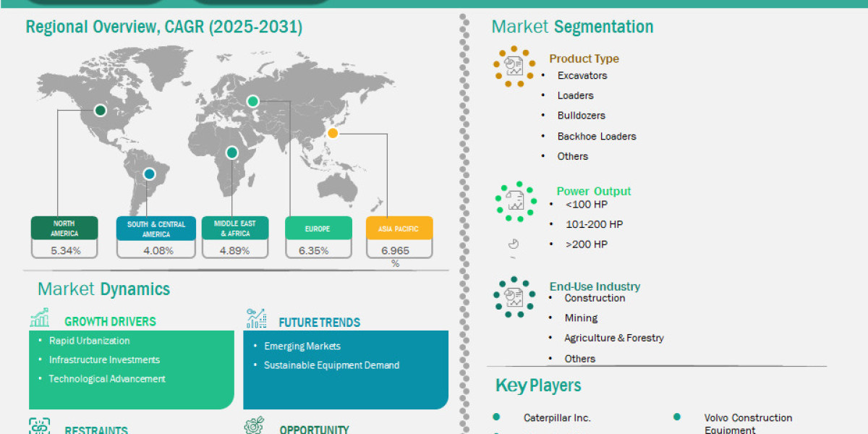Select the Europe map marker
The image size is (868, 434).
[252, 102]
